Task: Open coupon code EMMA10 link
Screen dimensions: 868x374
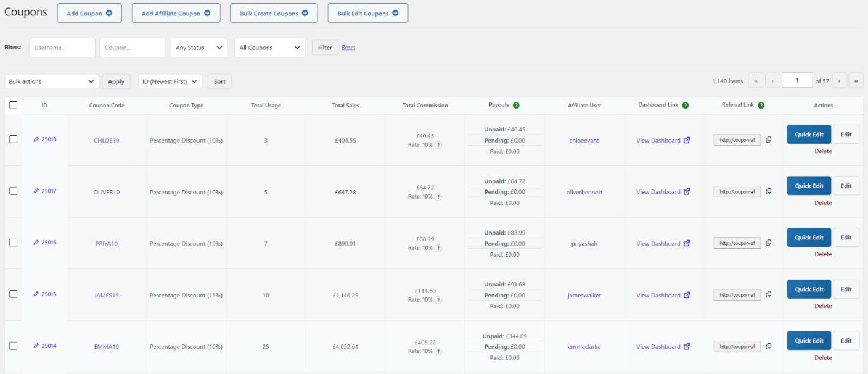Action: pos(107,347)
